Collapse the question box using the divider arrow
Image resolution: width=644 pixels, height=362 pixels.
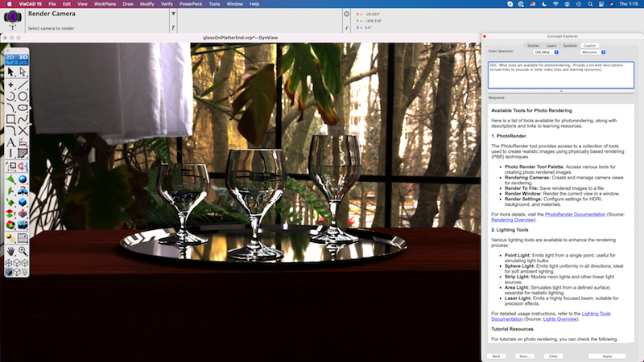point(561,91)
